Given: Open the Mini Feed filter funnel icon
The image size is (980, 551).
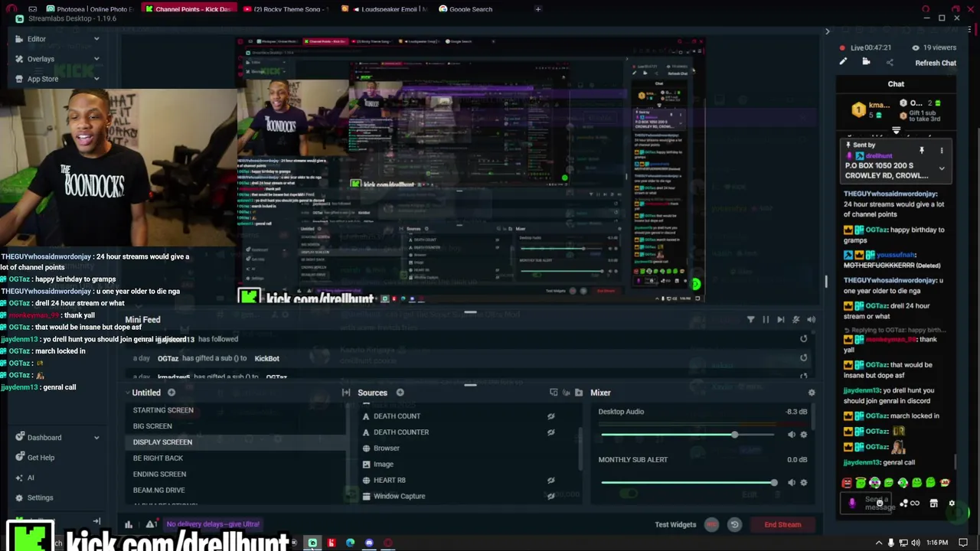Looking at the screenshot, I should click(750, 320).
